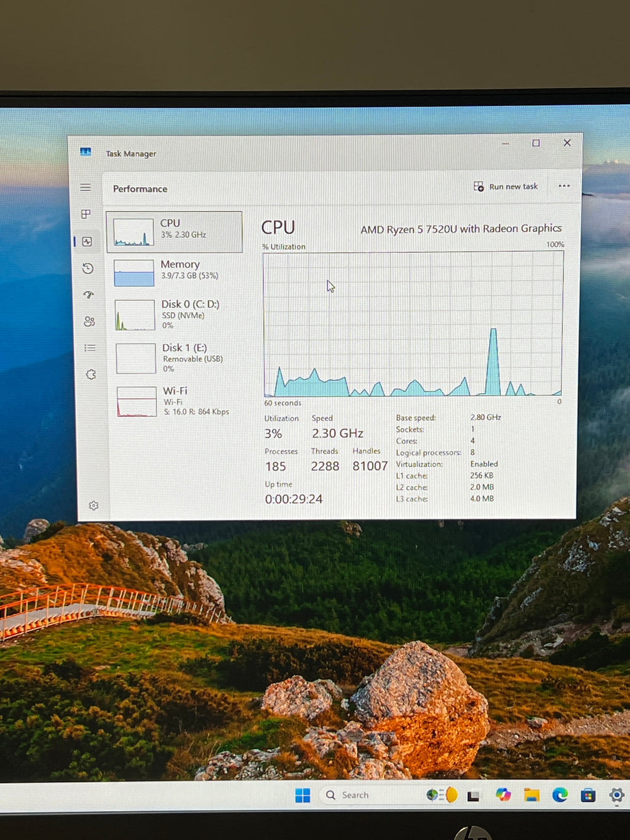
Task: Click the Memory mini graph thumbnail
Action: pyautogui.click(x=134, y=273)
